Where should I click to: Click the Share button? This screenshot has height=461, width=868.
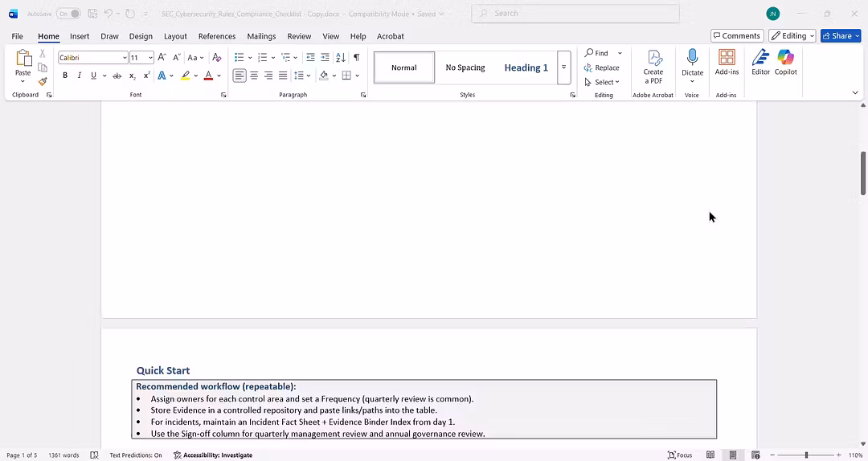point(841,35)
